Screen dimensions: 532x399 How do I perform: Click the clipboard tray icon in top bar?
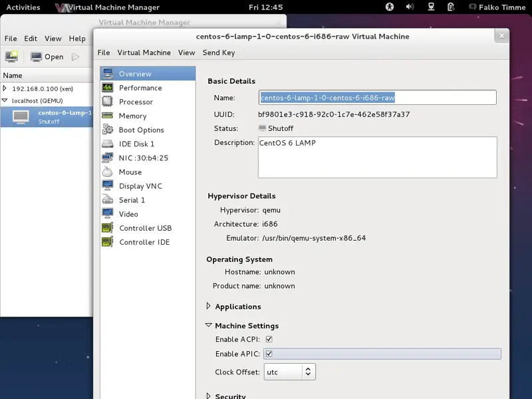point(451,7)
